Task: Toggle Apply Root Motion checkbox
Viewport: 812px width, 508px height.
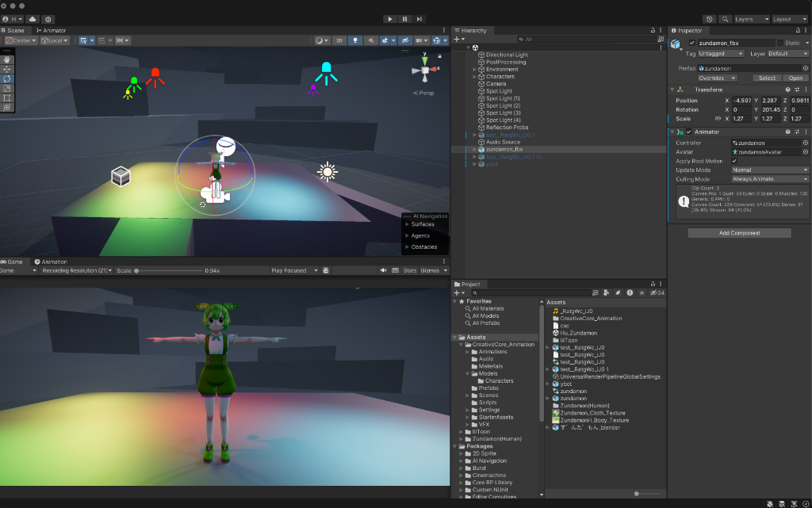Action: pyautogui.click(x=734, y=161)
